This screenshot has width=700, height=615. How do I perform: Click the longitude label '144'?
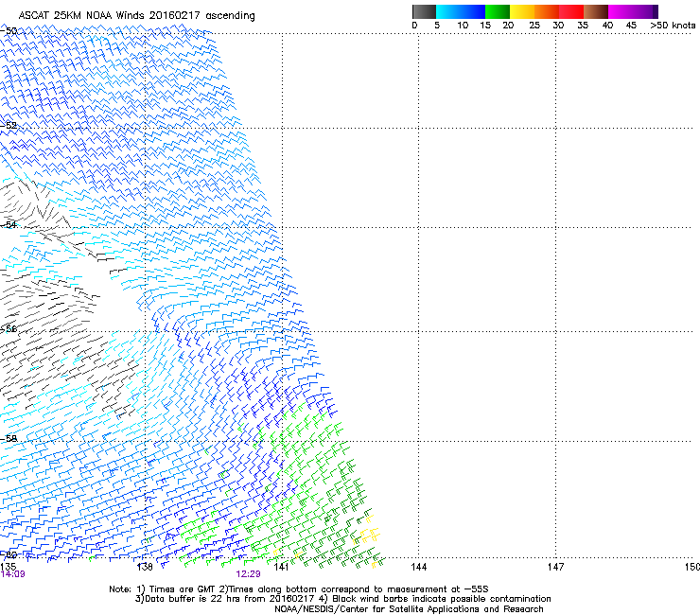[418, 567]
